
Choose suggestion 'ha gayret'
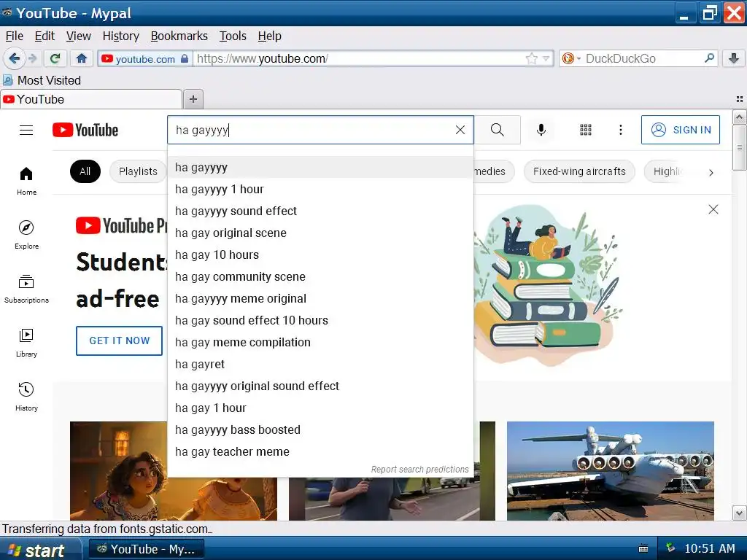tap(320, 365)
